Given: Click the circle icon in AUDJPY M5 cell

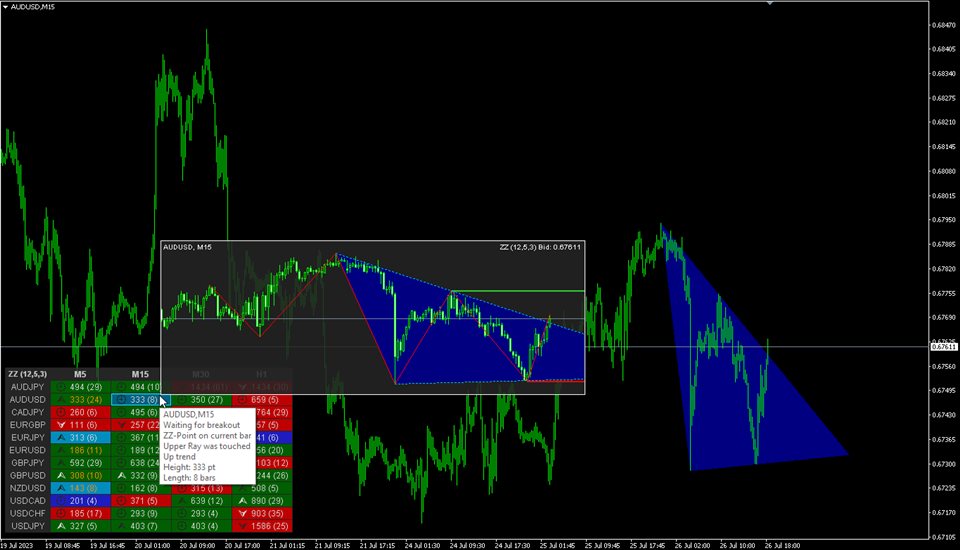Looking at the screenshot, I should click(x=61, y=387).
